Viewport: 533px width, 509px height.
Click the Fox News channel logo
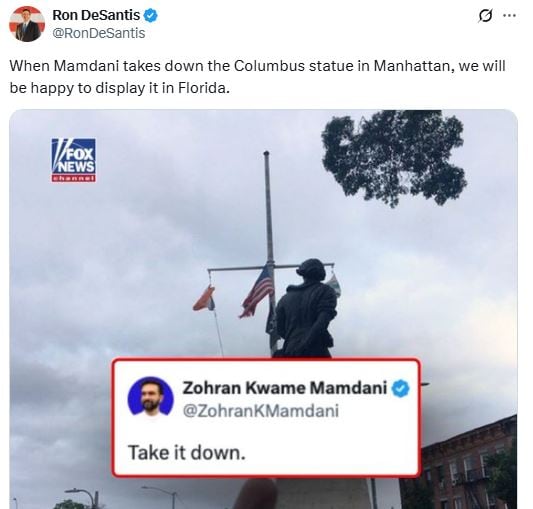click(73, 160)
